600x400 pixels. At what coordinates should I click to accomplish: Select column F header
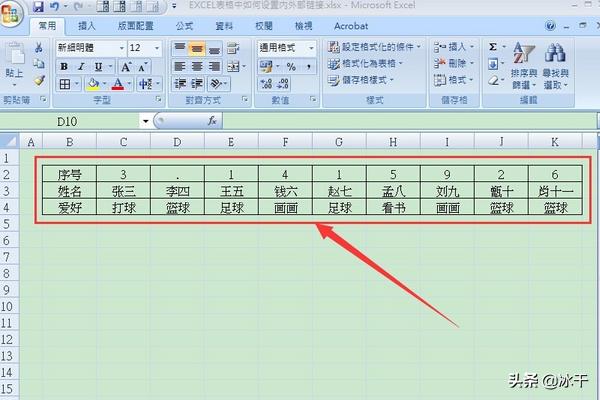pyautogui.click(x=285, y=142)
